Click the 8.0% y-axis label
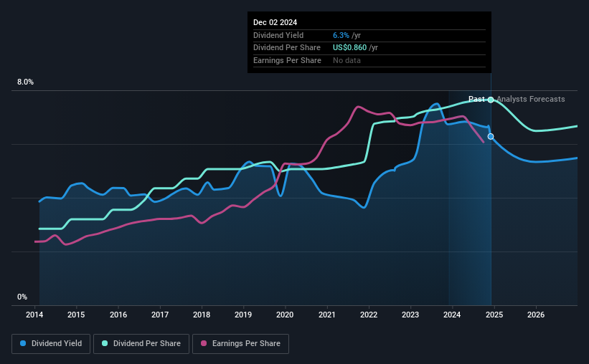Image resolution: width=589 pixels, height=364 pixels. pos(25,82)
